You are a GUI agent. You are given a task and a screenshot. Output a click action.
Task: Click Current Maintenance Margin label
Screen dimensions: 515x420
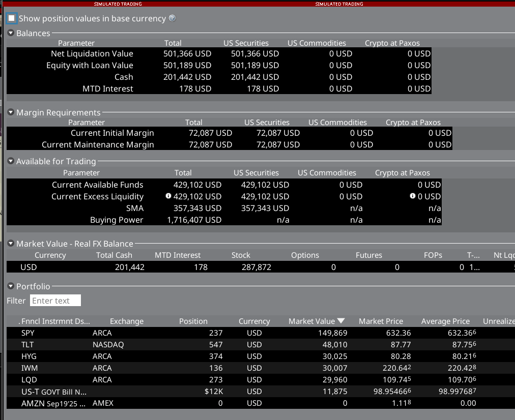(98, 145)
